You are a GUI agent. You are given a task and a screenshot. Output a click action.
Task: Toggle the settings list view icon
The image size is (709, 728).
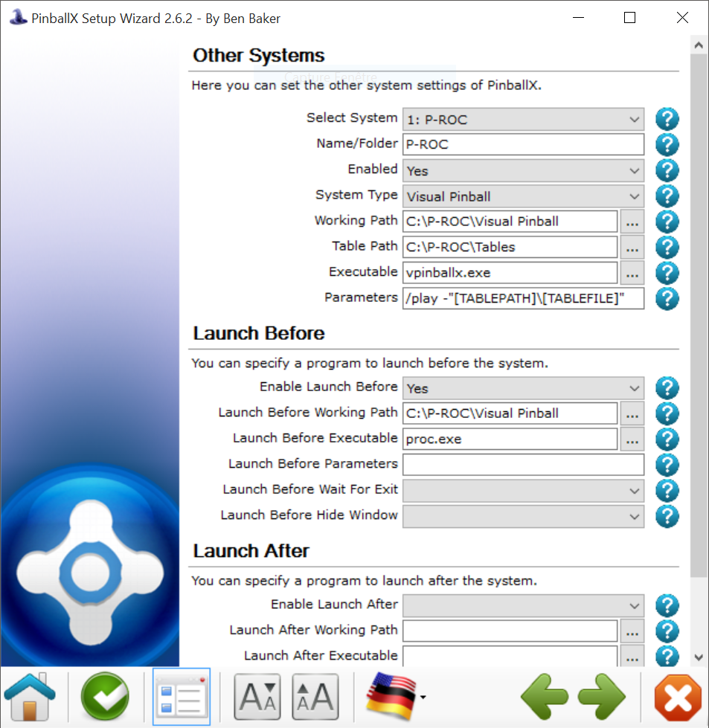pos(182,697)
